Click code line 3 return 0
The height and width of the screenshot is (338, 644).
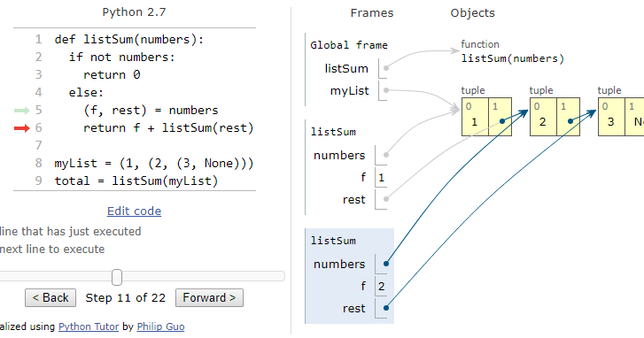112,74
